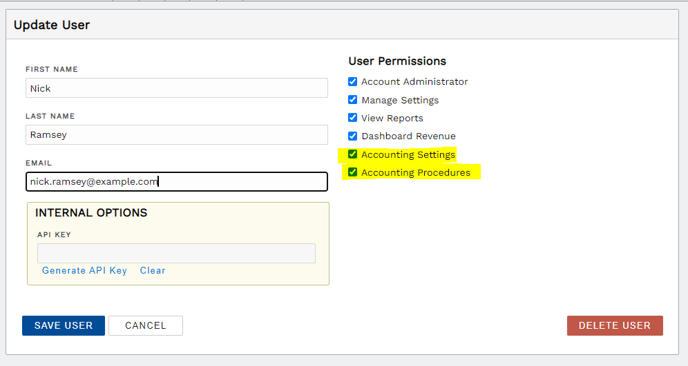
Task: Uncheck the Account Administrator checkbox
Action: [352, 82]
